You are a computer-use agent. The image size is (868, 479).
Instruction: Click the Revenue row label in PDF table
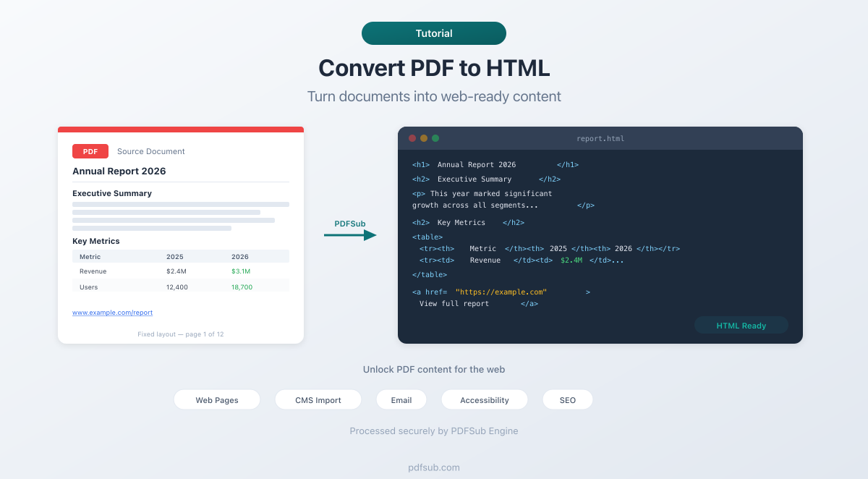point(93,271)
